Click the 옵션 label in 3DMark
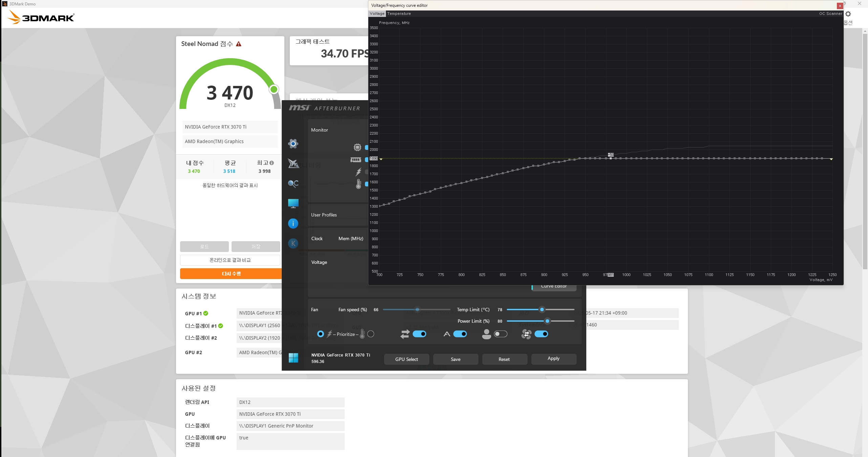The height and width of the screenshot is (457, 868). click(848, 23)
